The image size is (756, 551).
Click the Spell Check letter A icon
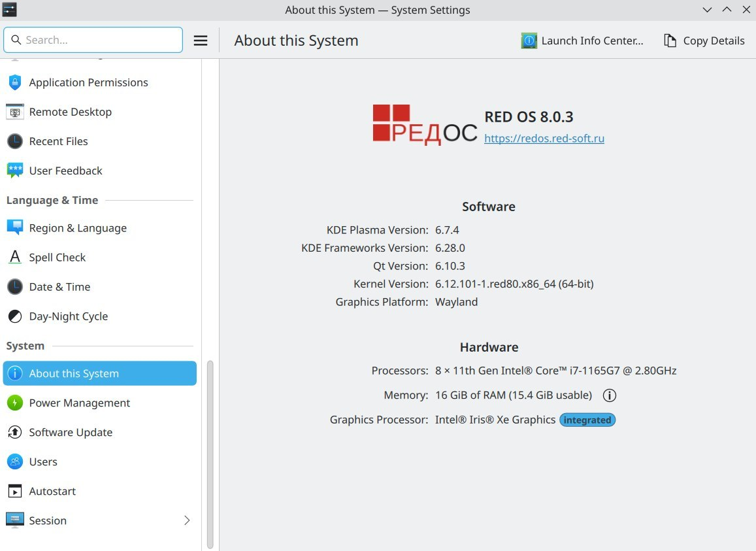click(x=15, y=257)
